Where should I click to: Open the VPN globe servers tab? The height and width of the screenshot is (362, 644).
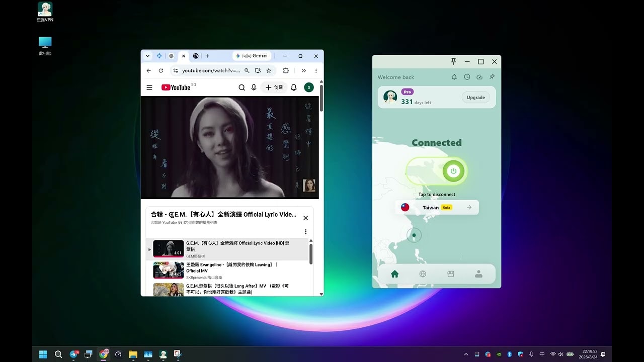[423, 274]
